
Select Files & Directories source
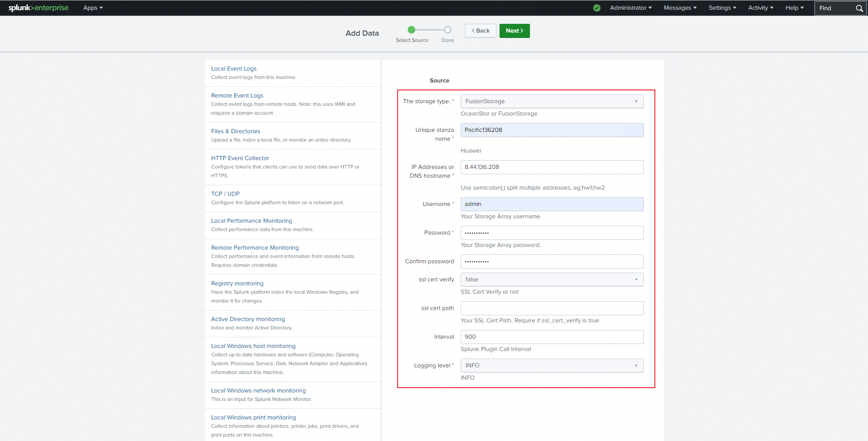(x=236, y=131)
